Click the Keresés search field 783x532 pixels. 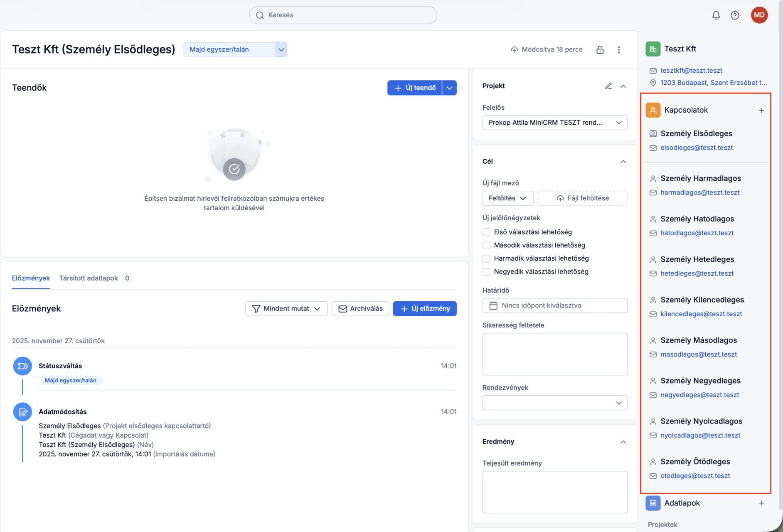343,15
